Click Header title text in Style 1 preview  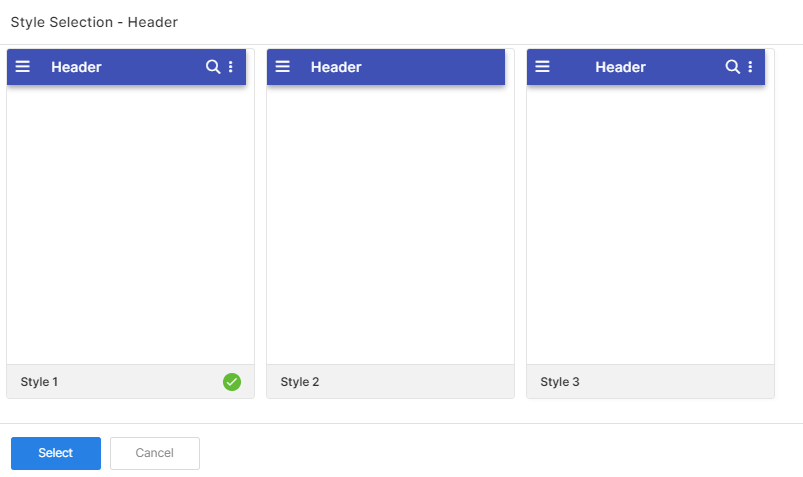76,67
